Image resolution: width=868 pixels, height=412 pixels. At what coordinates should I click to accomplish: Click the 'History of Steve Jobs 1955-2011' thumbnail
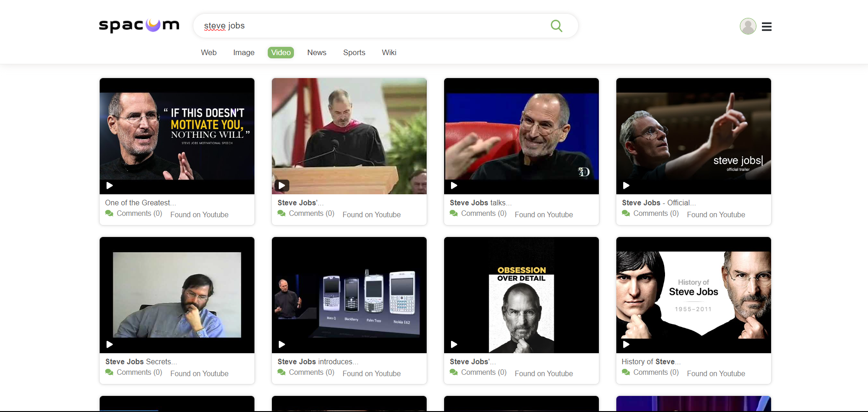coord(693,295)
